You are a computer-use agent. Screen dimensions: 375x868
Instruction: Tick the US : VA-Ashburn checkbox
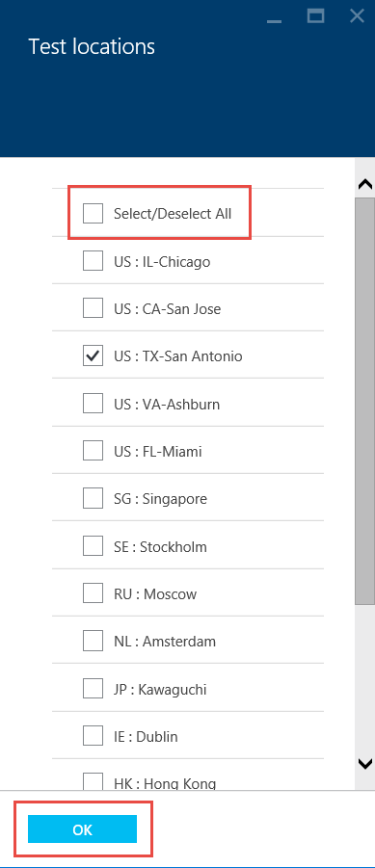(x=94, y=404)
